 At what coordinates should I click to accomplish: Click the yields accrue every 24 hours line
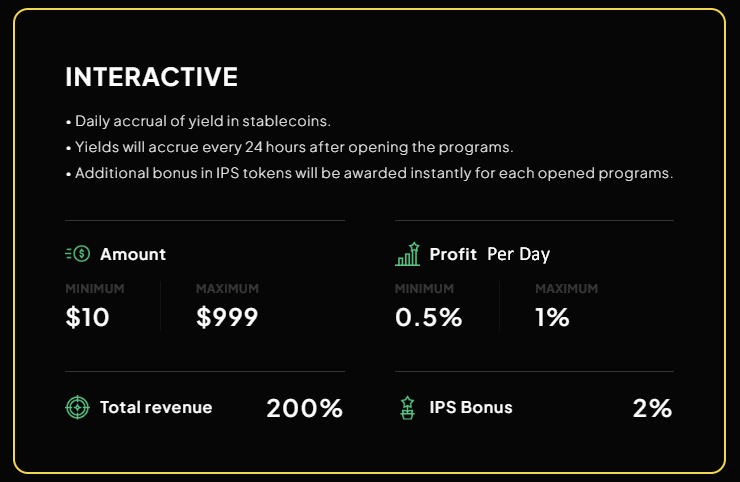tap(289, 147)
